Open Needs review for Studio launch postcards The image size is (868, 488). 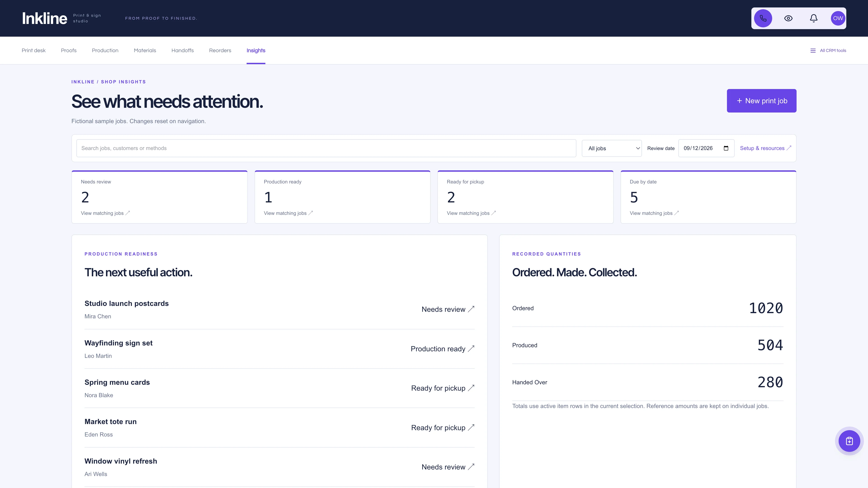[x=448, y=309]
